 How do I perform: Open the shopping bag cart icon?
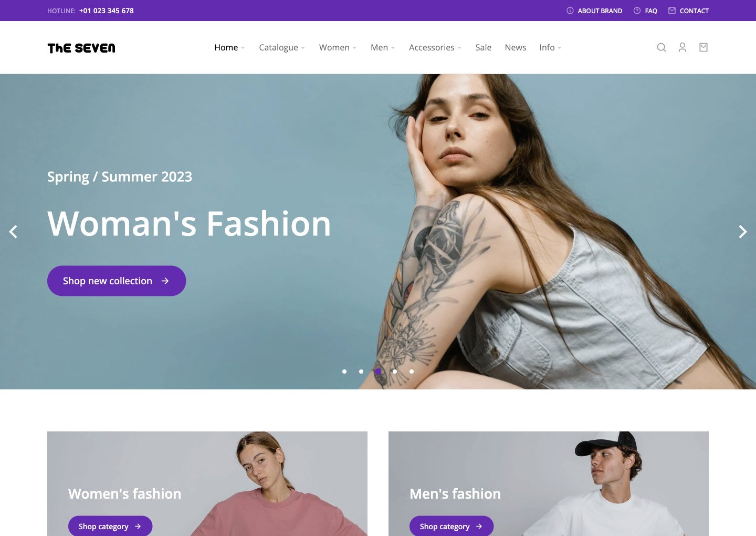point(703,47)
